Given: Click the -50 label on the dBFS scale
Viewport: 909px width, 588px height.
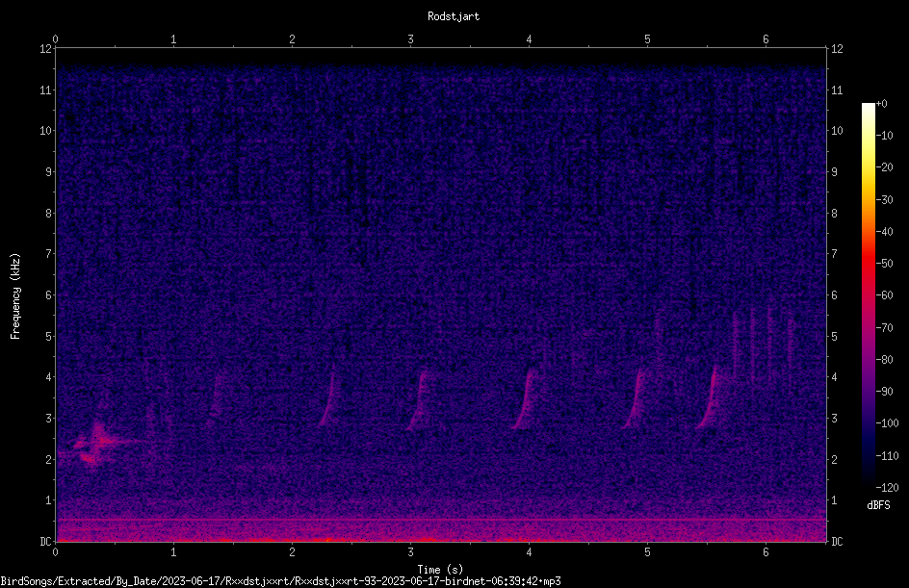Looking at the screenshot, I should pyautogui.click(x=885, y=264).
